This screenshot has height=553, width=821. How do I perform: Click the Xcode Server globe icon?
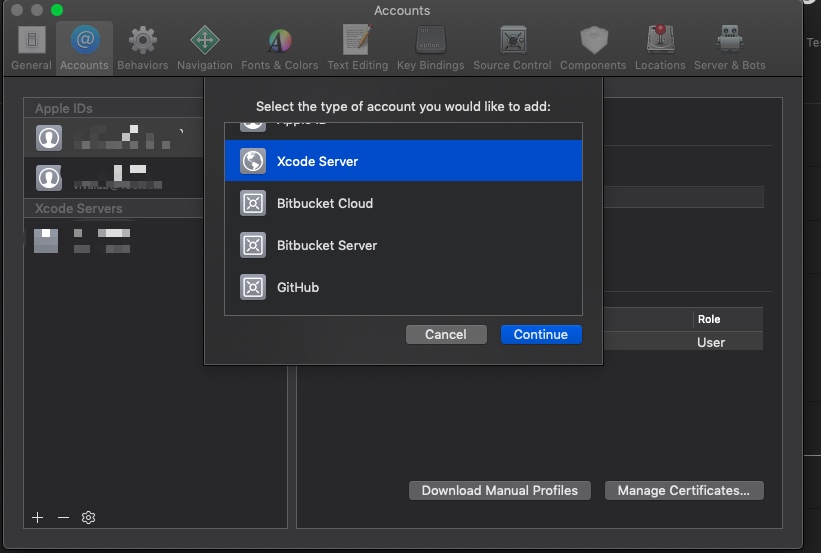tap(253, 161)
